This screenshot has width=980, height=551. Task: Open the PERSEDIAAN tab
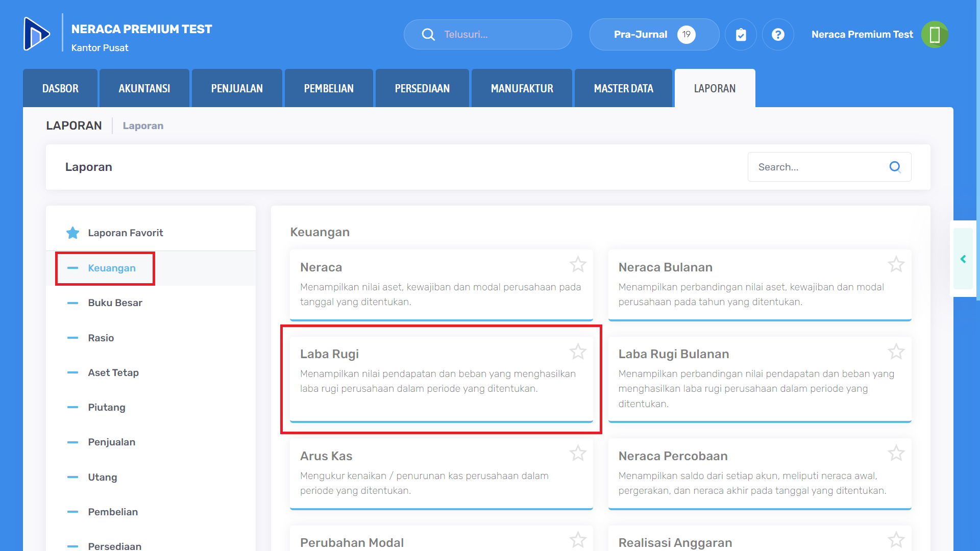422,89
